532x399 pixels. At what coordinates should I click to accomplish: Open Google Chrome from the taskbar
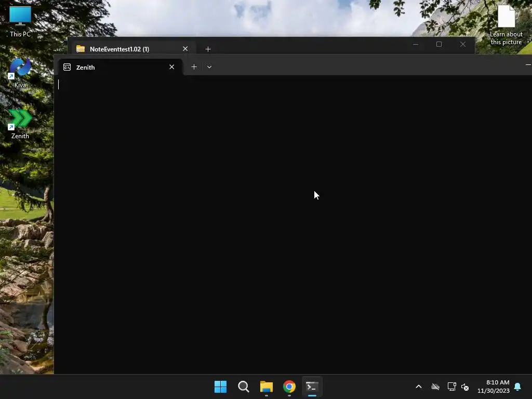(289, 387)
